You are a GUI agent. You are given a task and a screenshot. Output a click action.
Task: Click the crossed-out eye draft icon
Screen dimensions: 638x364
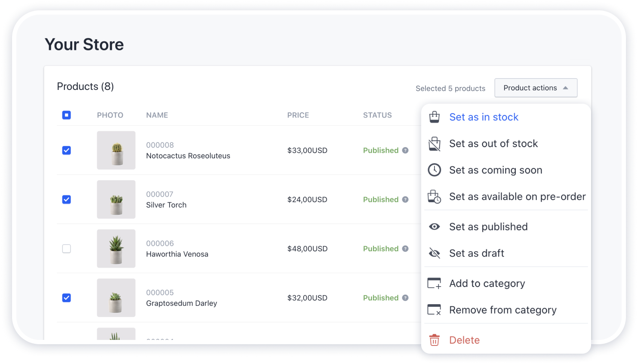(x=435, y=253)
